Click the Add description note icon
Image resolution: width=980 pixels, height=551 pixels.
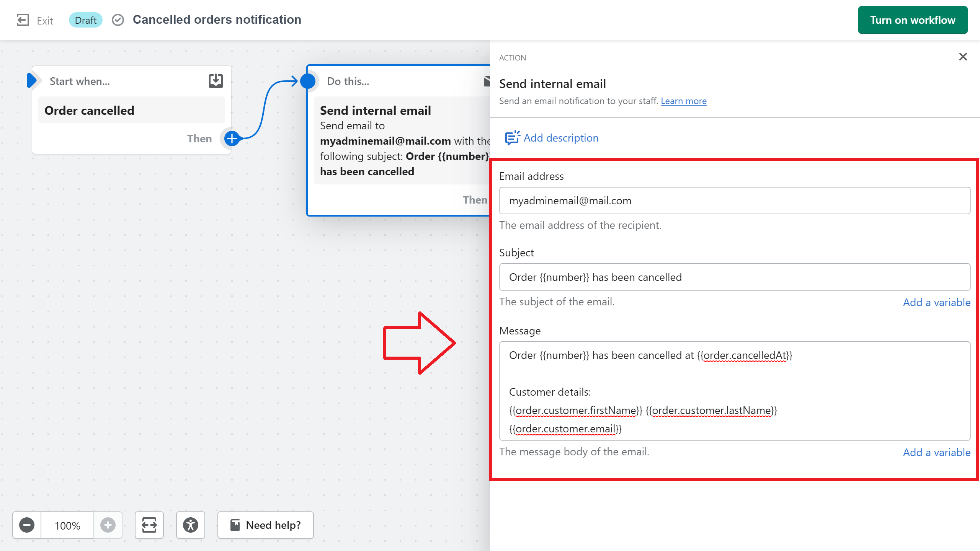coord(512,138)
